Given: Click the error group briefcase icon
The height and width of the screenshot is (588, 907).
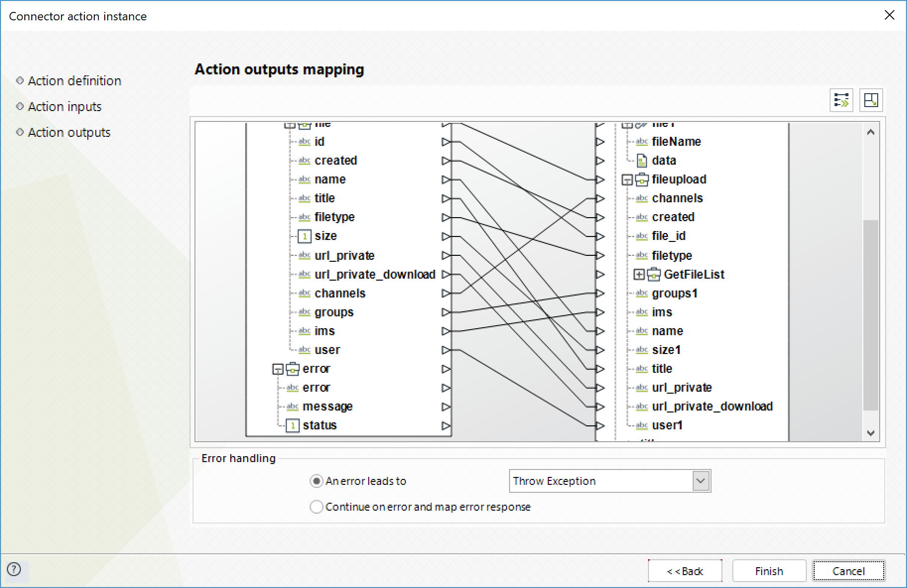Looking at the screenshot, I should (x=292, y=369).
